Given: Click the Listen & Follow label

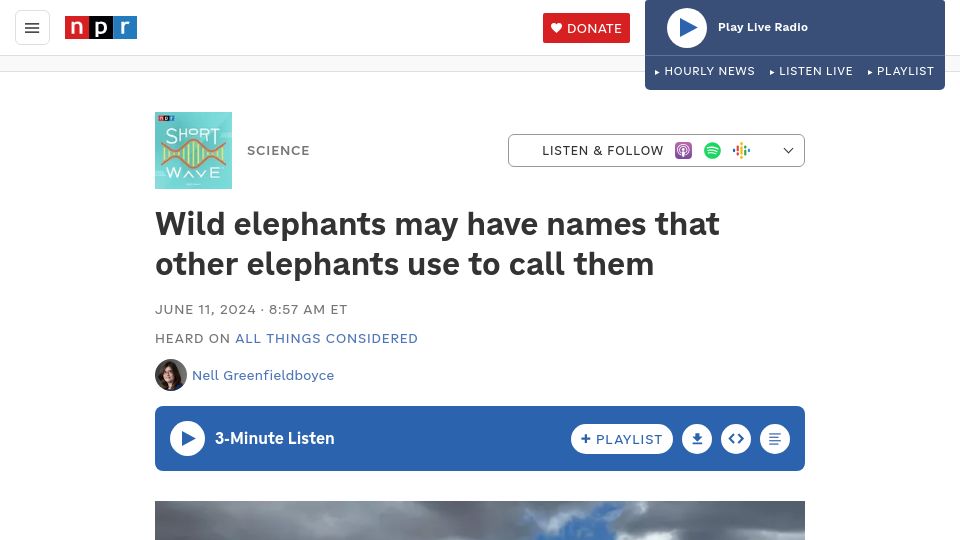Looking at the screenshot, I should coord(602,151).
